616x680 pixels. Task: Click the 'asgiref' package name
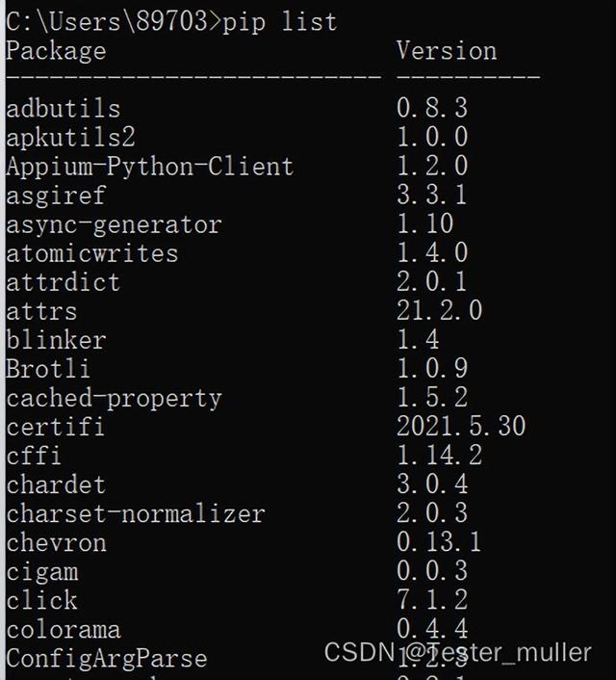(56, 195)
